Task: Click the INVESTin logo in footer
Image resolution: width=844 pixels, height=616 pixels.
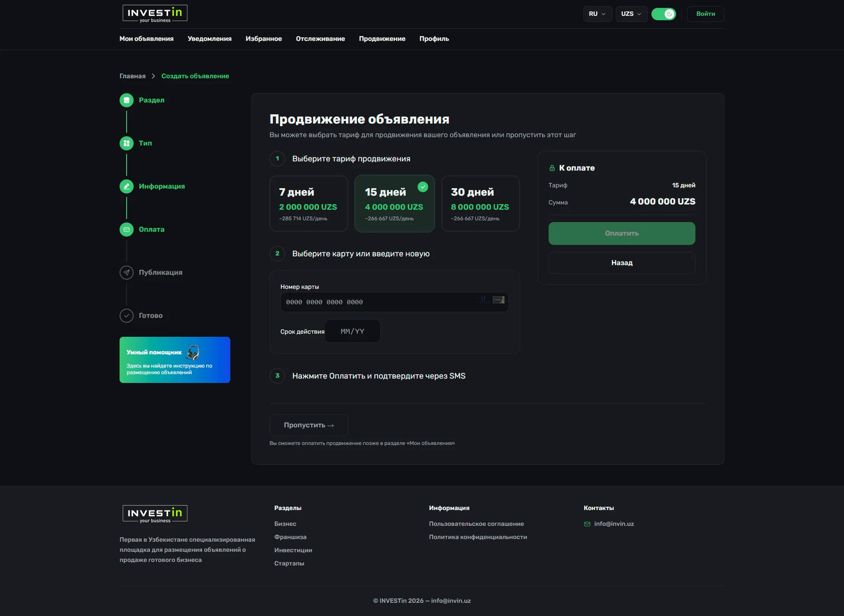Action: (155, 514)
